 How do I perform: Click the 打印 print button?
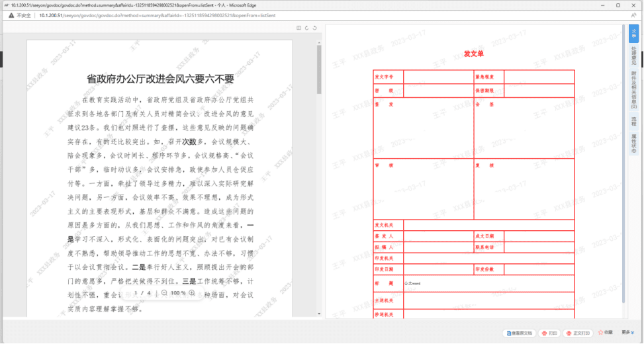pyautogui.click(x=549, y=333)
